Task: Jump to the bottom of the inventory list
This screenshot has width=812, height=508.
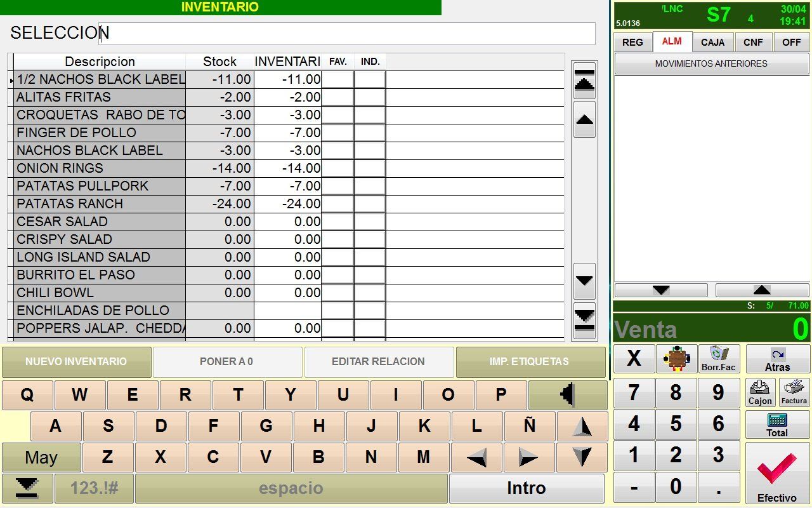Action: click(584, 320)
